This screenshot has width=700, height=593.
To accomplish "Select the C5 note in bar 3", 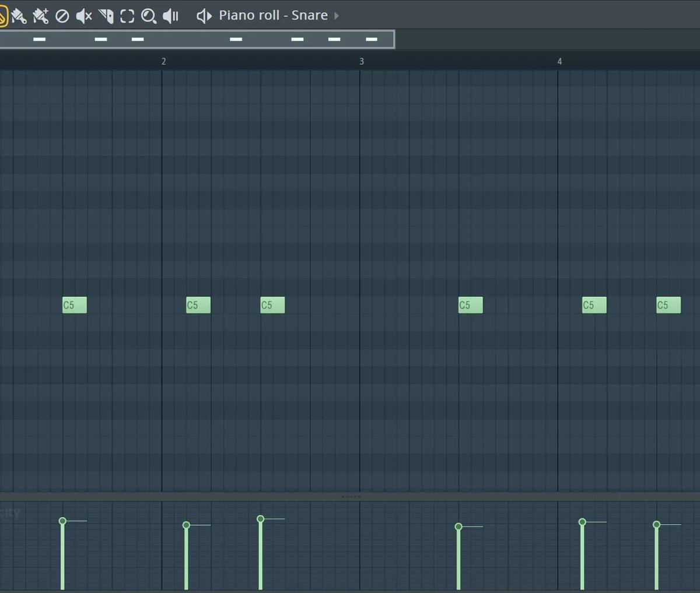I will (471, 305).
